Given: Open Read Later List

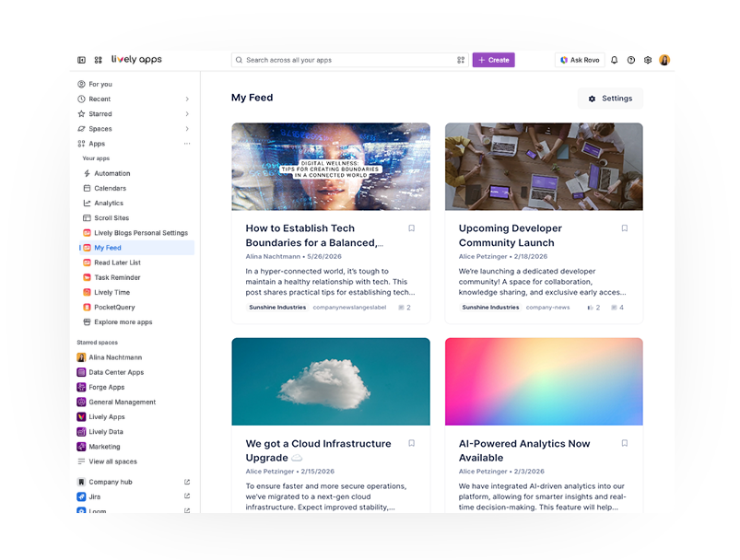Looking at the screenshot, I should coord(138,262).
